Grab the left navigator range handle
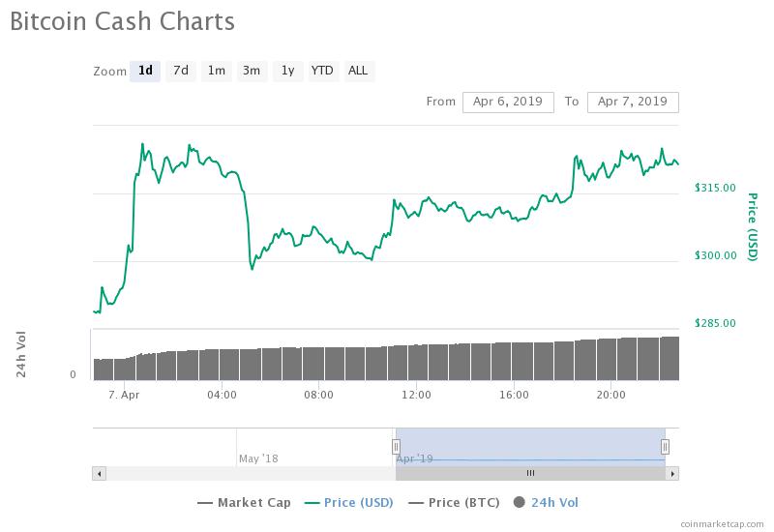 pyautogui.click(x=396, y=446)
